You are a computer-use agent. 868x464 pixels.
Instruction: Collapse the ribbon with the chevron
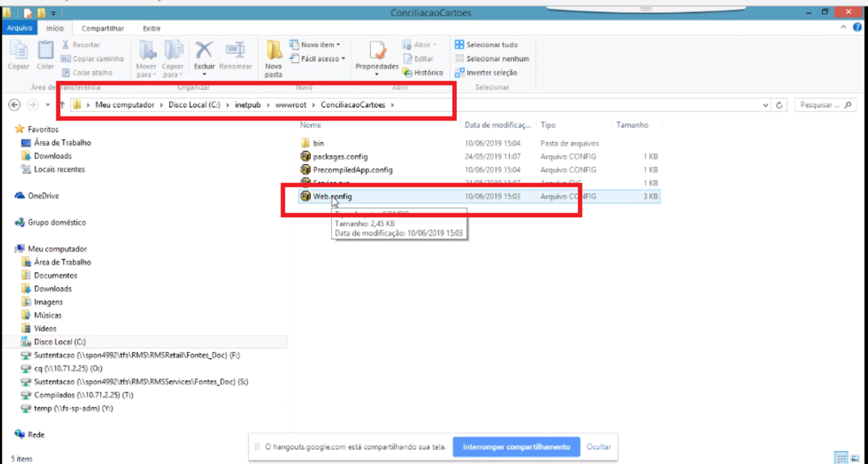[x=844, y=28]
